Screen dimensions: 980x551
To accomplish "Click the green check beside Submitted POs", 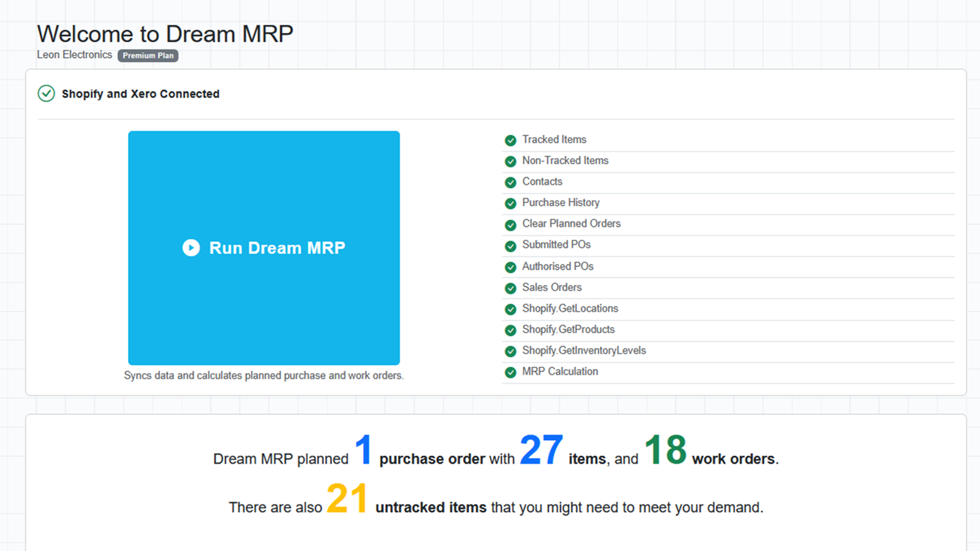I will 510,246.
